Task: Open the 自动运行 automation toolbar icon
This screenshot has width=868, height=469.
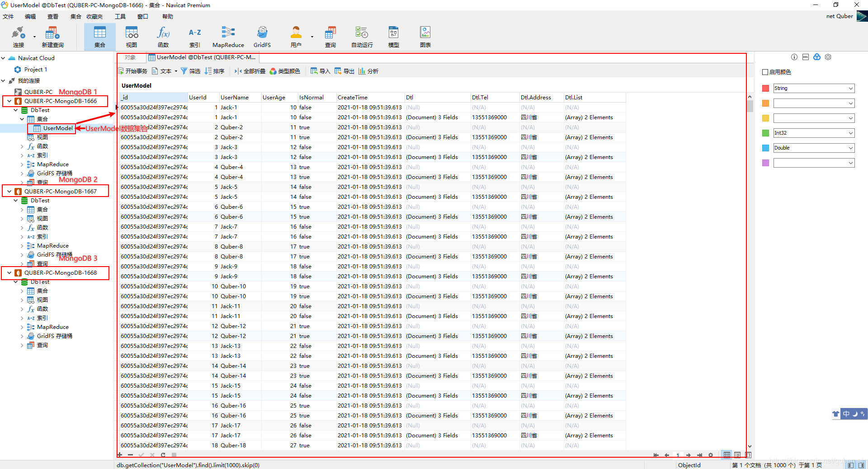Action: [362, 37]
